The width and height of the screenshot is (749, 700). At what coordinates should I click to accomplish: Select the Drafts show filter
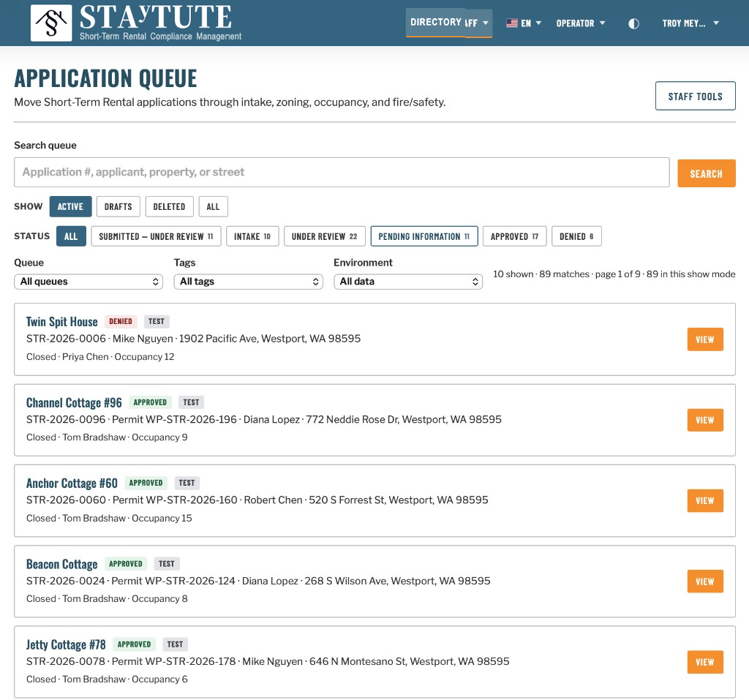point(118,206)
